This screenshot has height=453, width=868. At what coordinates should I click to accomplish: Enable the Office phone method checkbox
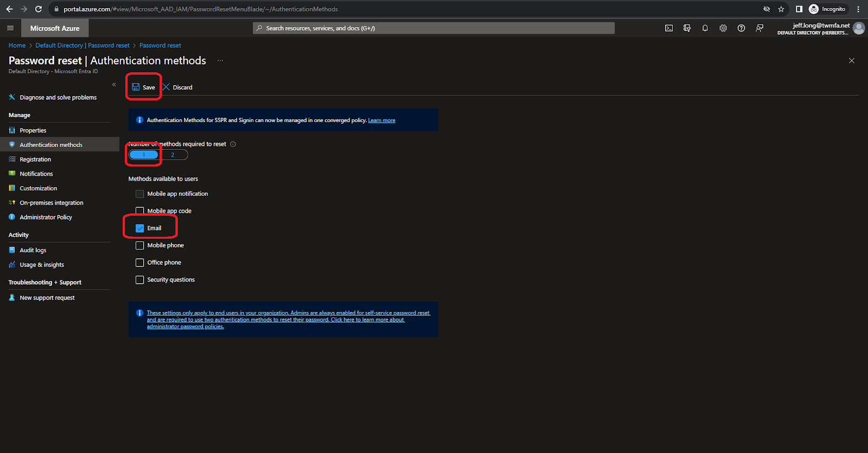[140, 263]
